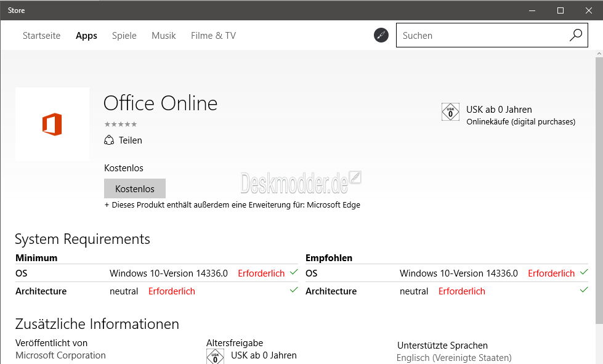Image resolution: width=603 pixels, height=364 pixels.
Task: Go to Filme & TV
Action: pos(214,36)
